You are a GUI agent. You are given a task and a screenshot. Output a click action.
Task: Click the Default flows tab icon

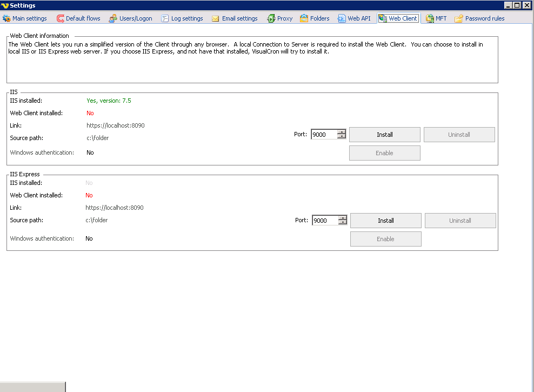(x=60, y=18)
